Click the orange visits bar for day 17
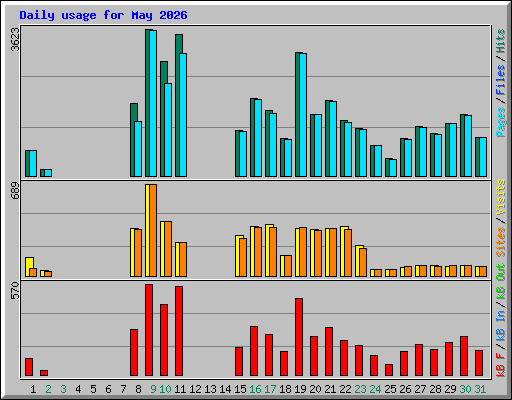Screen dimensions: 512x400 point(273,252)
